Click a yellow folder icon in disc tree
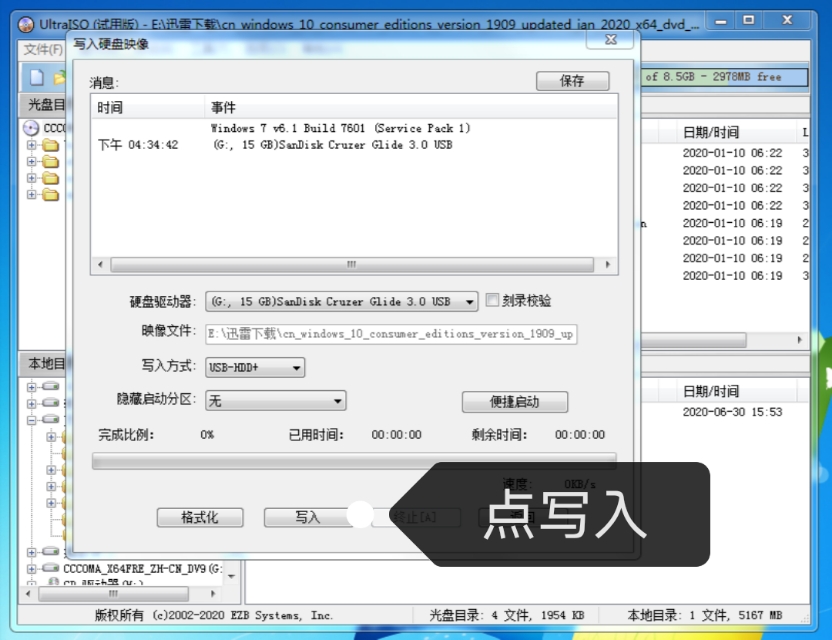Screen dimensions: 832x640 click(50, 145)
